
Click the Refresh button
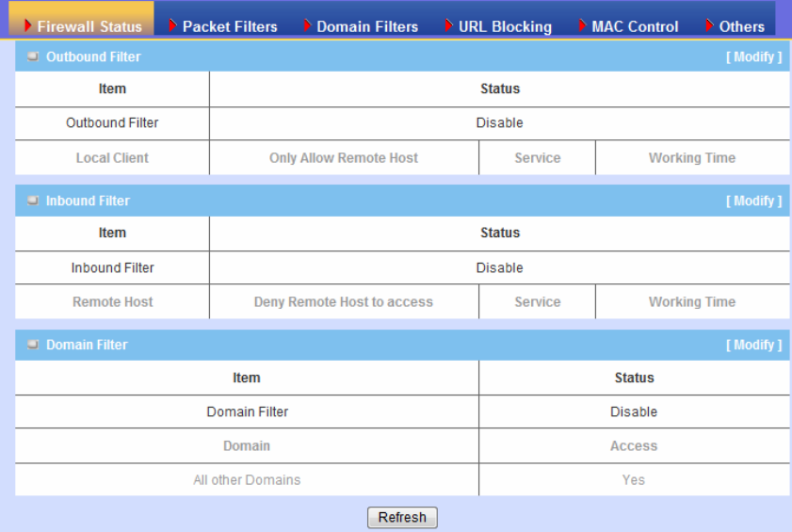402,517
